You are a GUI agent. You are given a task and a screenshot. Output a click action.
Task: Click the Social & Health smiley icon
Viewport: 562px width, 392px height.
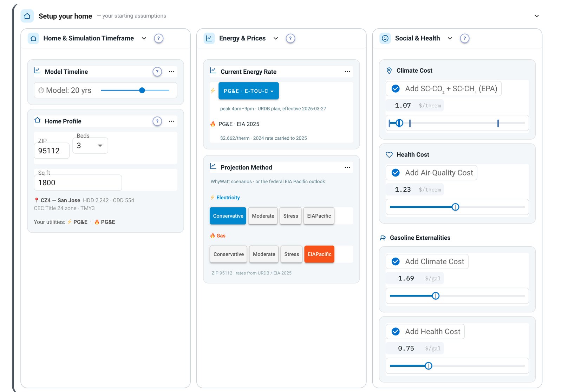tap(385, 38)
